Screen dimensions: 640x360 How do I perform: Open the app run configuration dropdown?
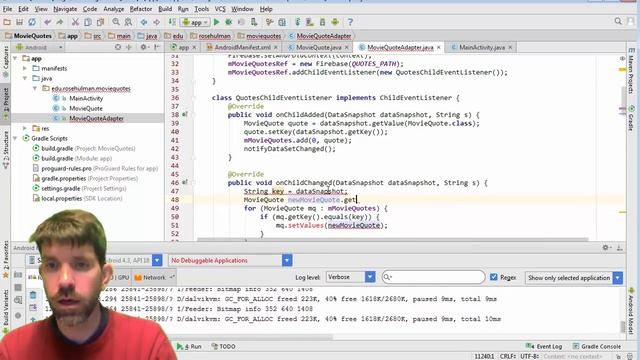point(196,22)
